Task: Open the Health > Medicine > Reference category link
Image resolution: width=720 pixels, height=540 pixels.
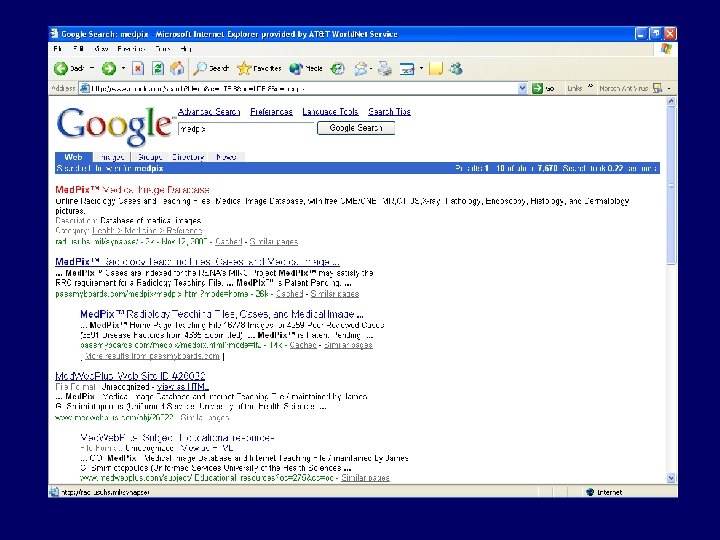Action: (147, 231)
